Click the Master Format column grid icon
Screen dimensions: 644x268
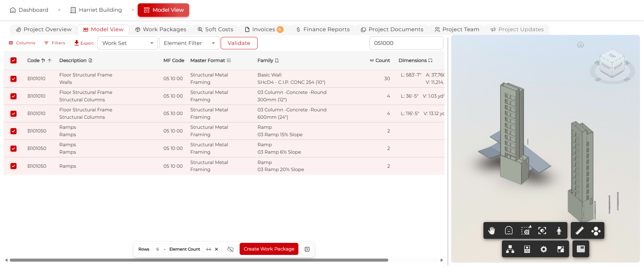pos(229,60)
